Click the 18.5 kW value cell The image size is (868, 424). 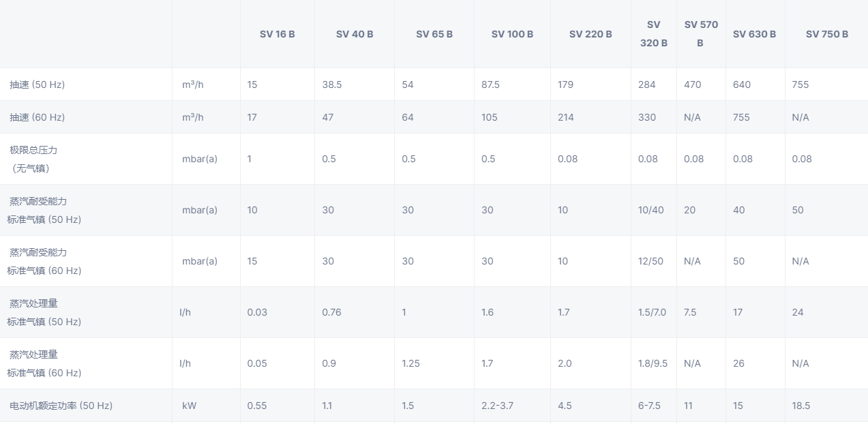801,406
